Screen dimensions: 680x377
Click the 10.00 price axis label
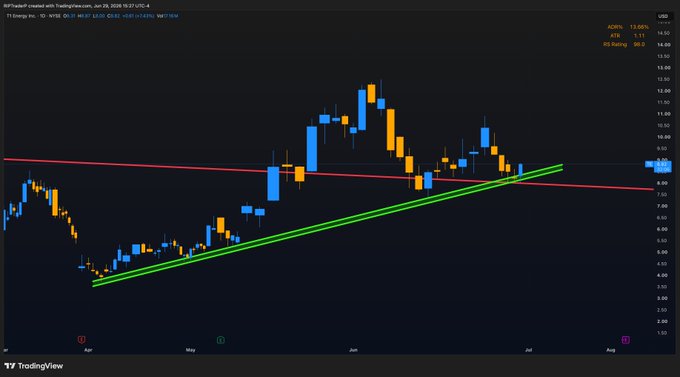[664, 137]
